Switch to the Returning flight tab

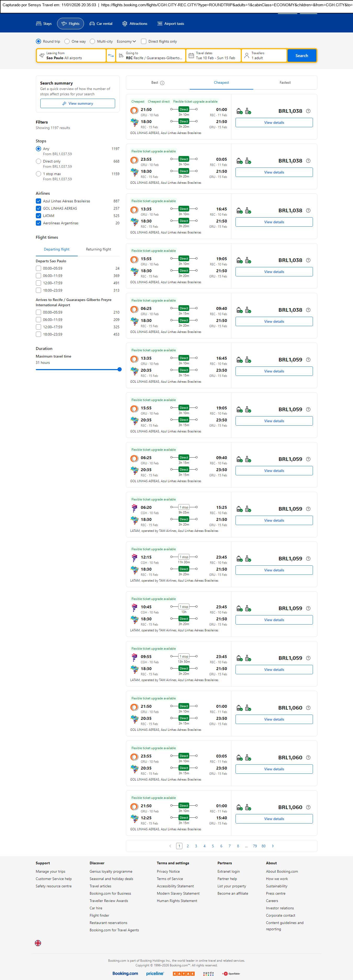pyautogui.click(x=98, y=249)
